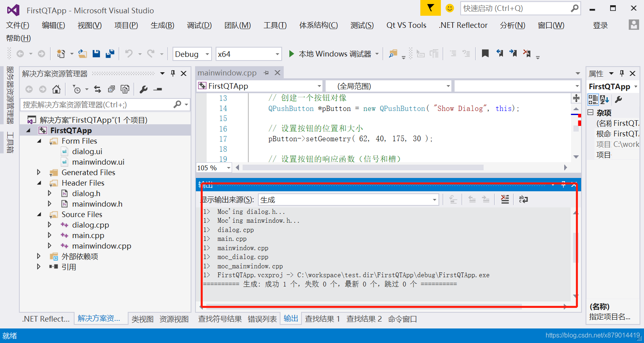Click Categorized view icon in Properties
The image size is (644, 343).
click(593, 99)
